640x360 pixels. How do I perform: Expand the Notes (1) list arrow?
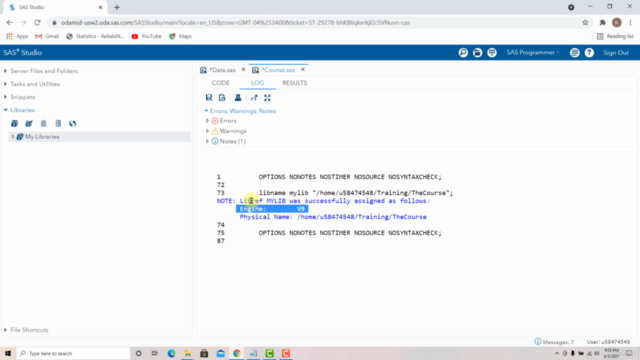207,141
